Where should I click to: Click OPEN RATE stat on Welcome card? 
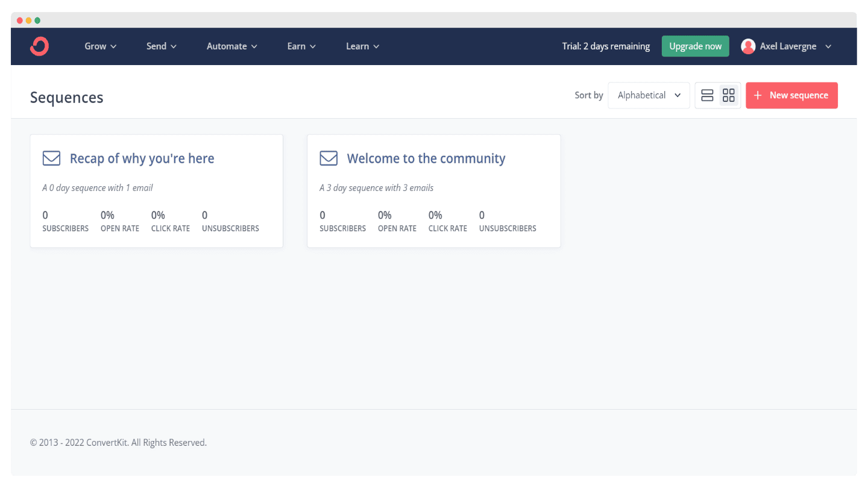pyautogui.click(x=397, y=221)
